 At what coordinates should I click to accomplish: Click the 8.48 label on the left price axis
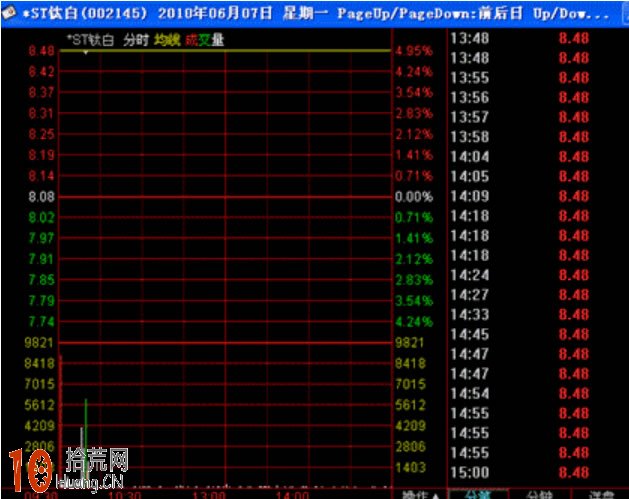tap(41, 51)
